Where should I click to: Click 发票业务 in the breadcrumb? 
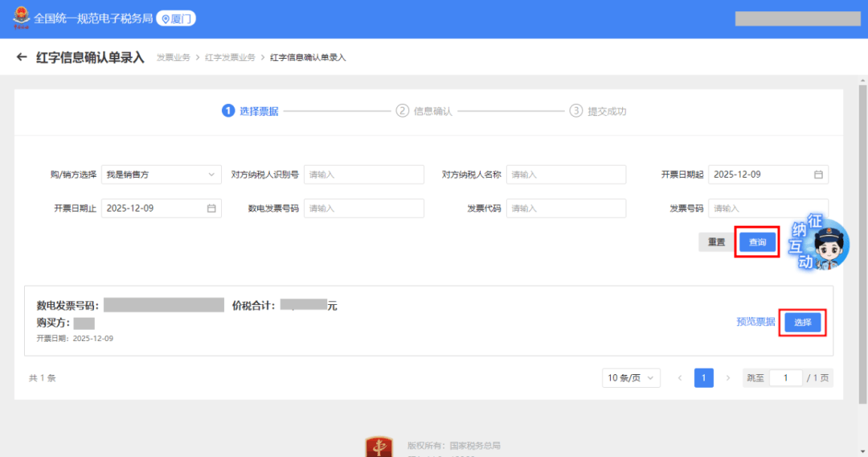coord(174,58)
